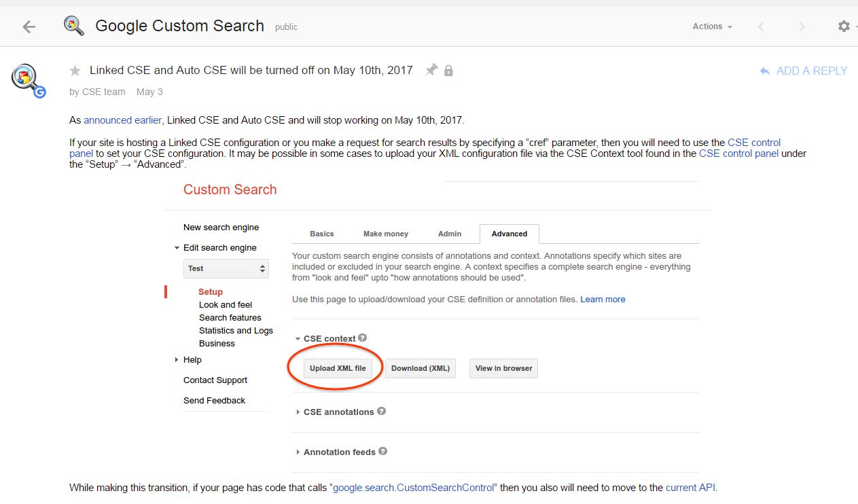Click ADD A REPLY
The image size is (858, 504).
point(804,71)
